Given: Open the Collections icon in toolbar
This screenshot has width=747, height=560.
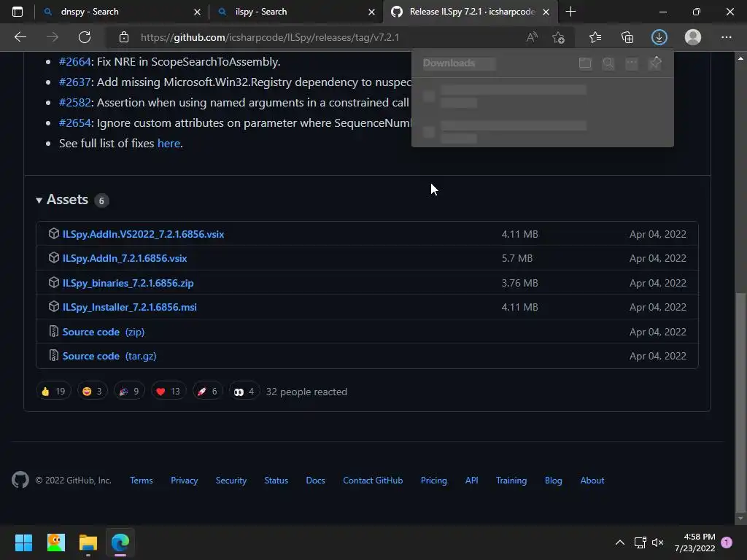Looking at the screenshot, I should point(627,37).
